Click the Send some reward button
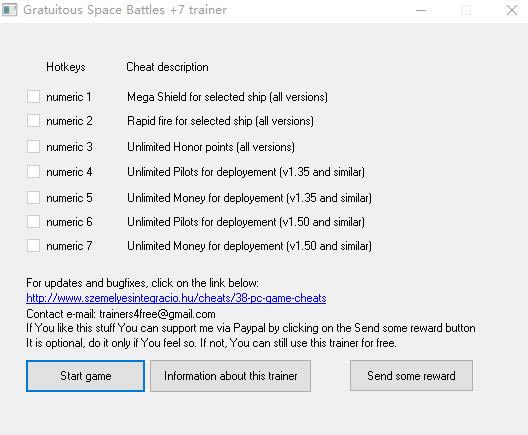This screenshot has width=528, height=435. [x=411, y=376]
